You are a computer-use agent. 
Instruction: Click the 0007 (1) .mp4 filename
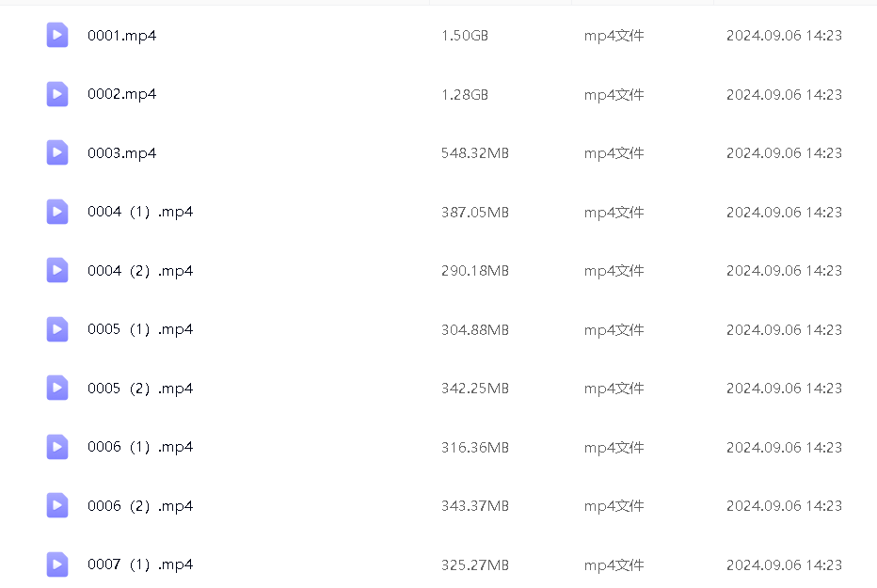pyautogui.click(x=140, y=564)
